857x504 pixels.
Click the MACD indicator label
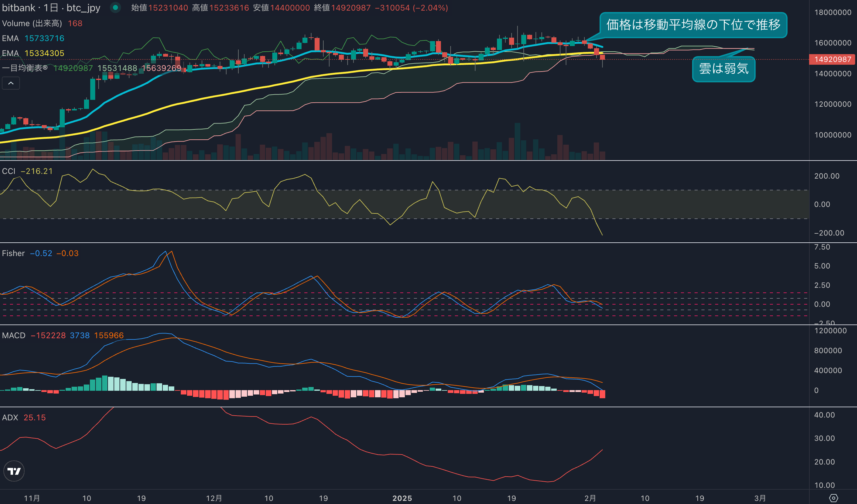click(x=14, y=335)
